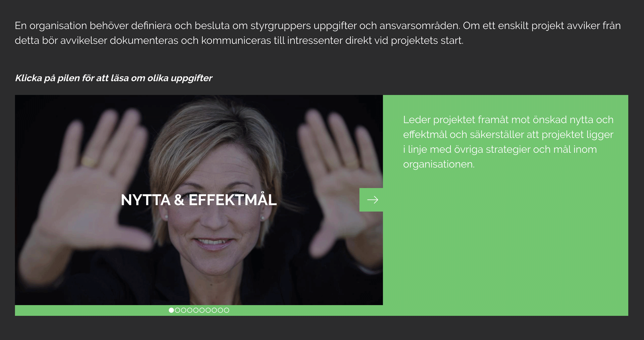The image size is (644, 340).
Task: Click the sentence beginning 'detta bör avvikelser'
Action: coord(239,41)
